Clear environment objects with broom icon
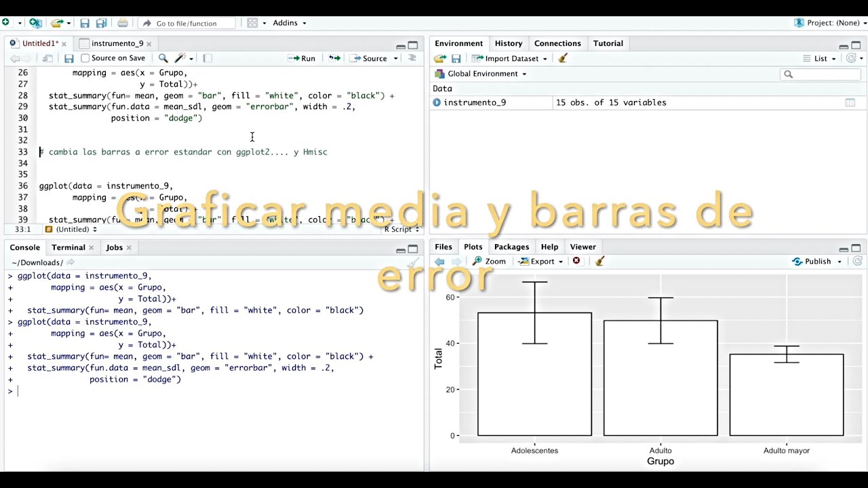This screenshot has height=488, width=868. point(562,58)
